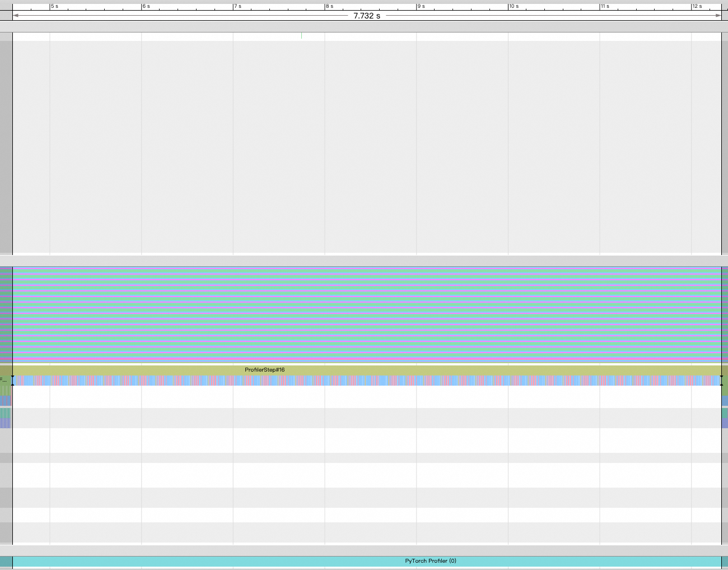Click the dimmed teal slice at right edge
This screenshot has width=728, height=570.
[725, 414]
